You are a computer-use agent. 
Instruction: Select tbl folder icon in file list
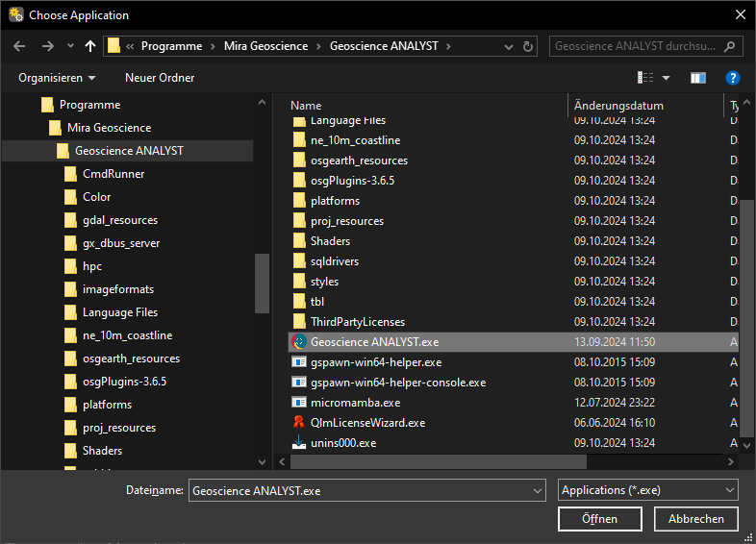pyautogui.click(x=299, y=302)
